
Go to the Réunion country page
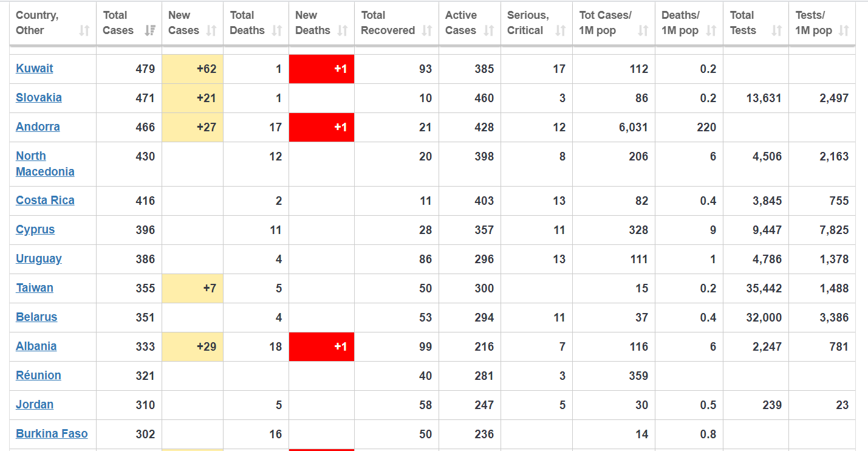[38, 375]
